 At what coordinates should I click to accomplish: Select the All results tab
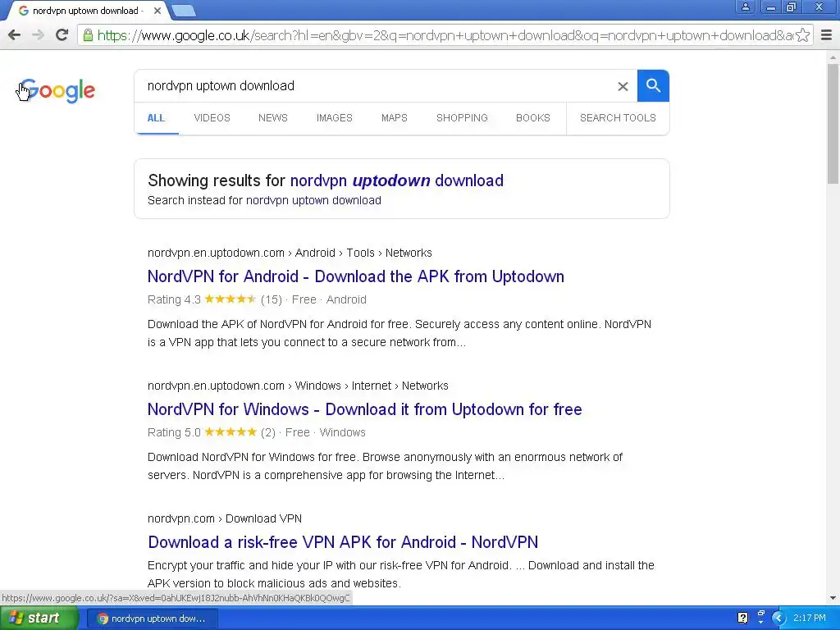point(156,118)
